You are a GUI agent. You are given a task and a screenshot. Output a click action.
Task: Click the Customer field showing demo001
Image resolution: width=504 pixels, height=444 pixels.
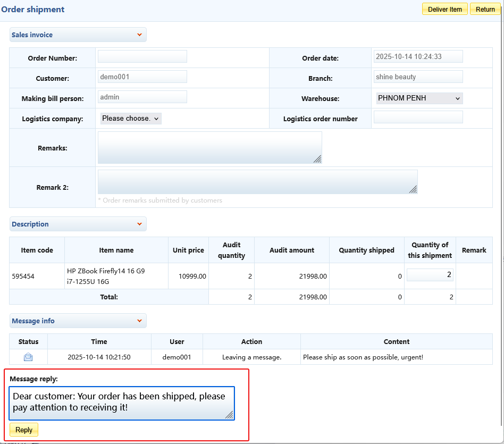[x=142, y=77]
